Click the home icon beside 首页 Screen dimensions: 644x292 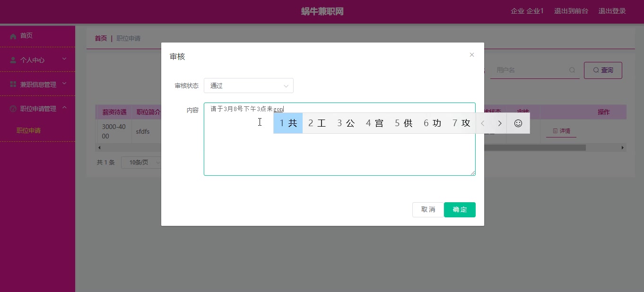(13, 36)
